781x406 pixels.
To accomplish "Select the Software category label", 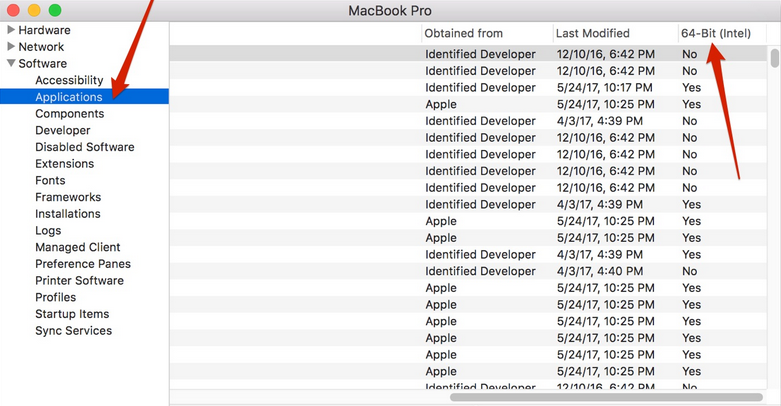I will tap(43, 63).
